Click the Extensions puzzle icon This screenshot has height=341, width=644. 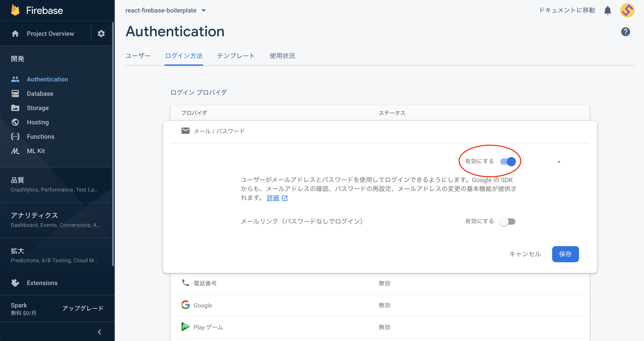coord(15,283)
